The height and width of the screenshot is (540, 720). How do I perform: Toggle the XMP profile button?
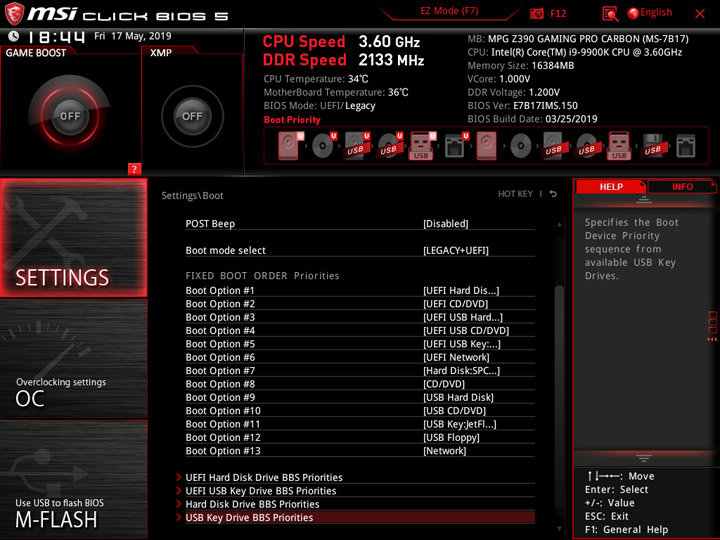[x=192, y=116]
